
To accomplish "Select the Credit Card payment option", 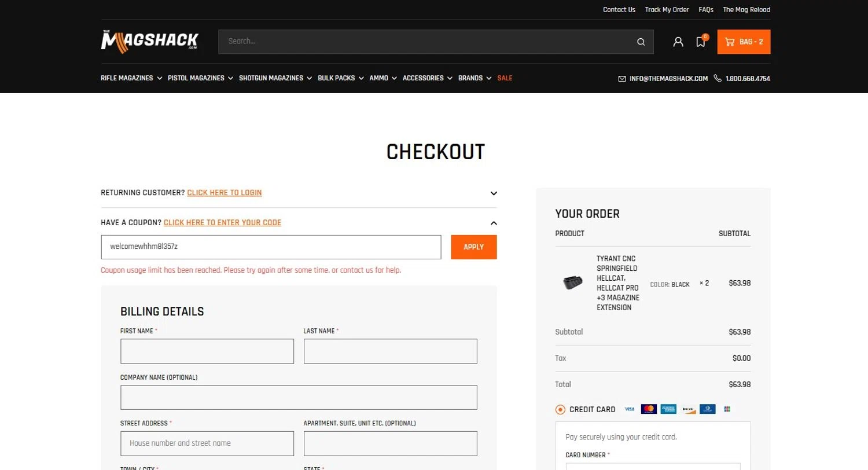I will point(560,410).
